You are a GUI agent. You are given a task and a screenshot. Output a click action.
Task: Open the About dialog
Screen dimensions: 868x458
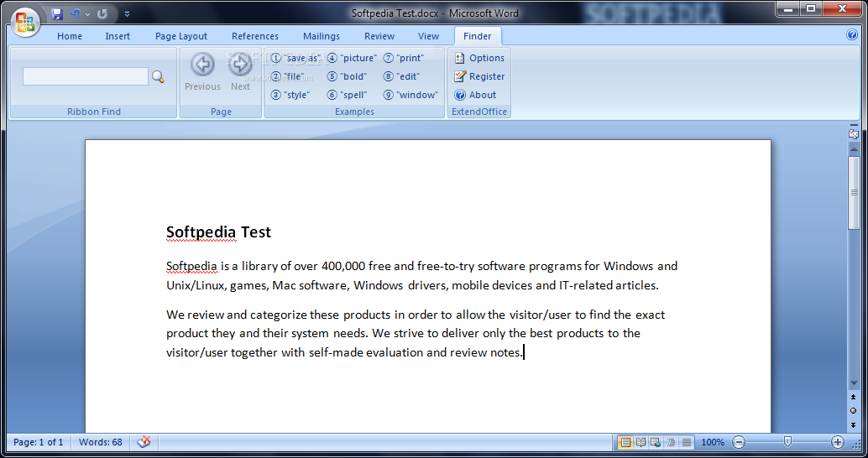[475, 95]
